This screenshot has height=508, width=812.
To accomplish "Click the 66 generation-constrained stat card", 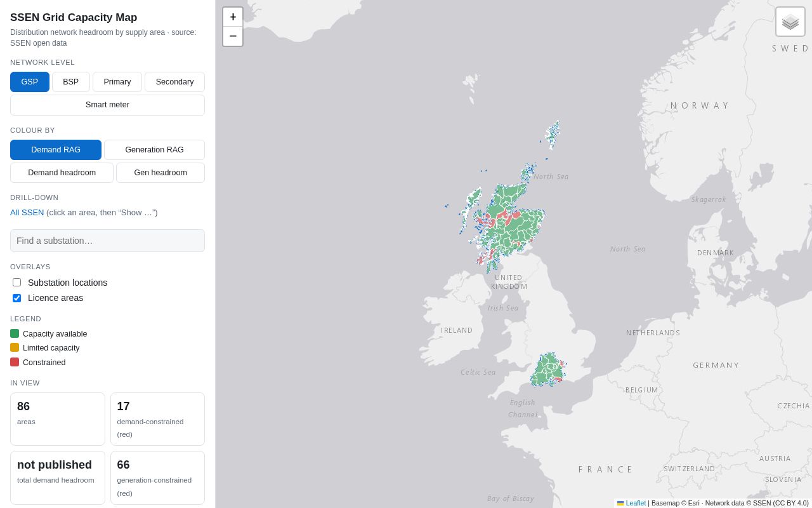I will tap(157, 478).
